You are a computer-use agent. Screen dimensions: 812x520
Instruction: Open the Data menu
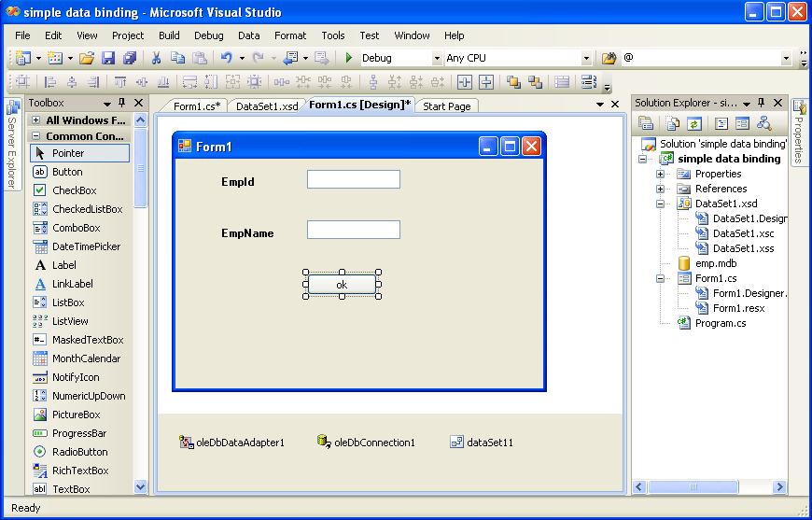pyautogui.click(x=248, y=35)
